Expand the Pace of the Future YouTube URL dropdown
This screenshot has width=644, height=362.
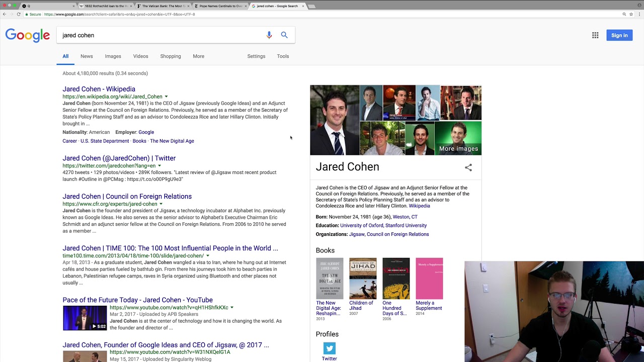click(232, 307)
